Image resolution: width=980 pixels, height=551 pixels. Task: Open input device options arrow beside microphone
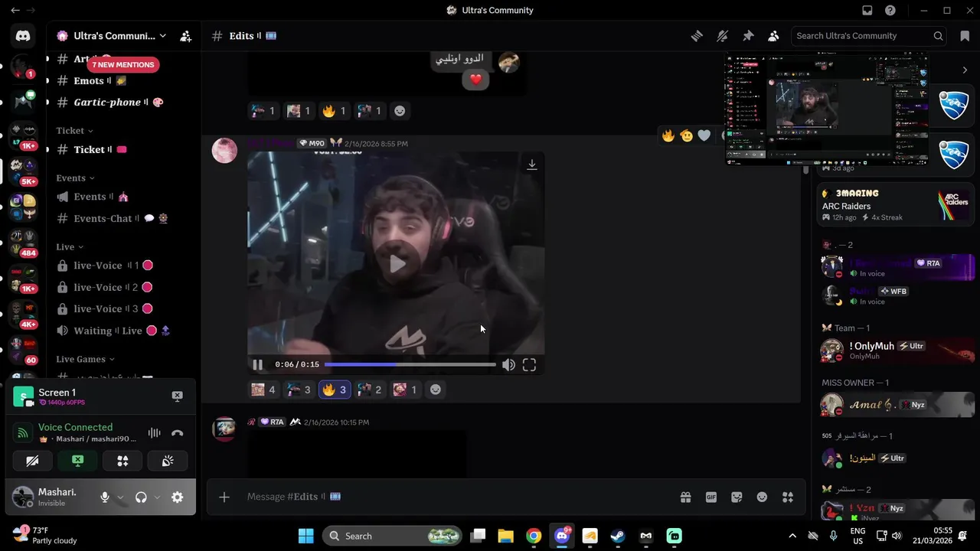(x=120, y=497)
